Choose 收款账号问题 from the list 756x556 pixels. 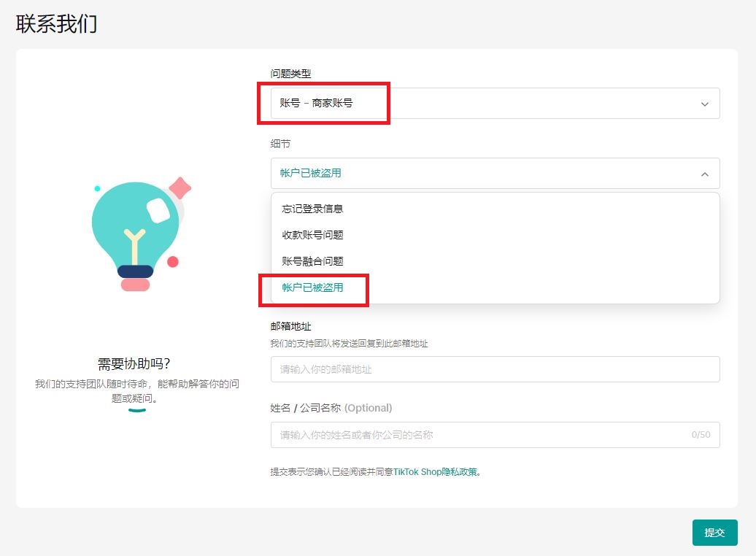pyautogui.click(x=312, y=235)
